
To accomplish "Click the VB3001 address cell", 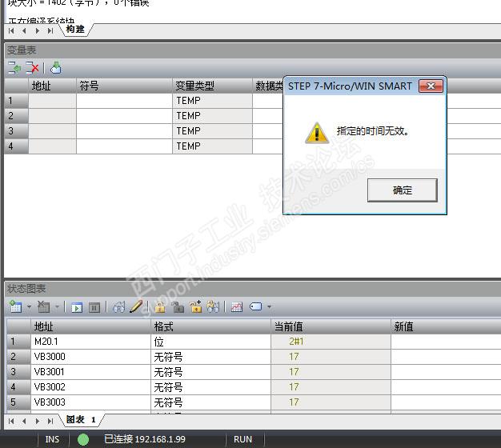I will (90, 372).
